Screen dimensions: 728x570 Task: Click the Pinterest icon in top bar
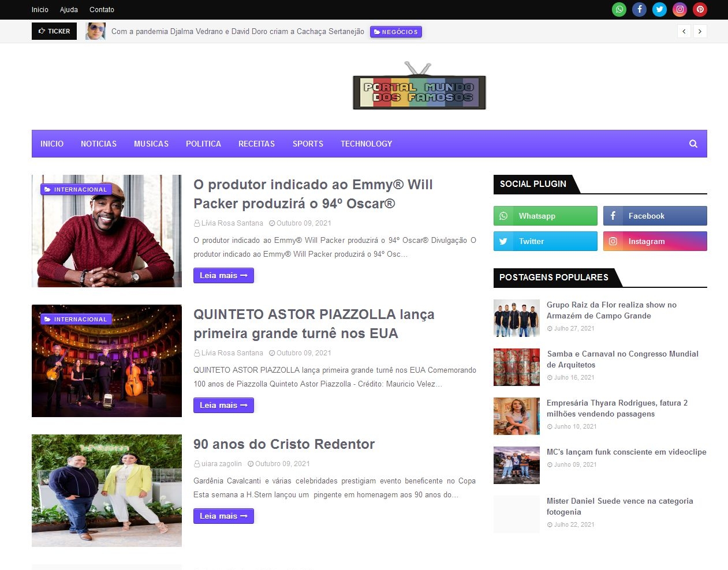[700, 9]
